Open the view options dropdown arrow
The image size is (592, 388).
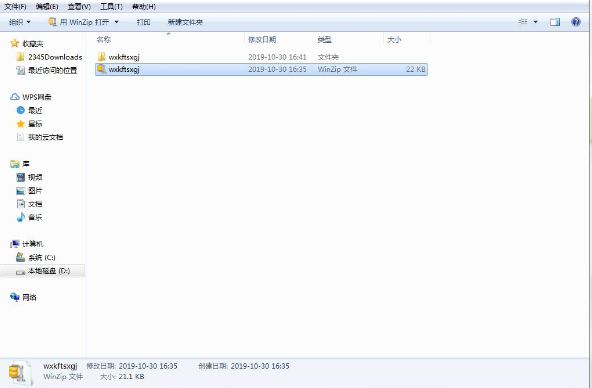pos(535,22)
